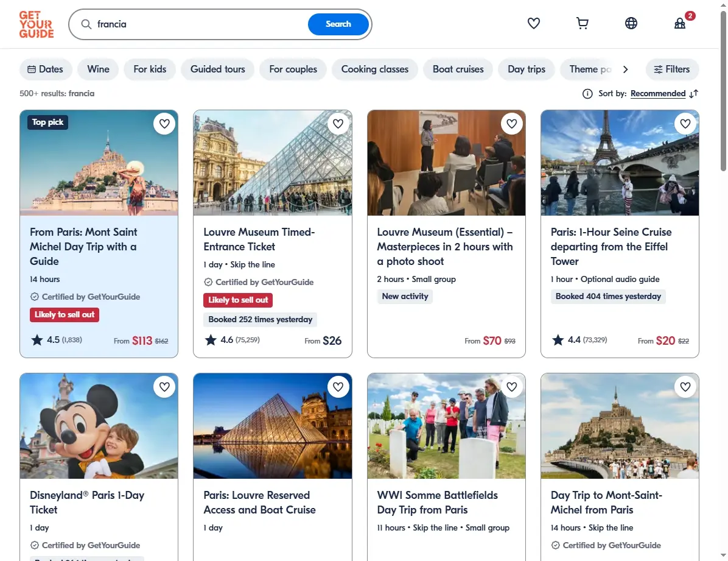
Task: Open Louvre Museum (Essential) Masterpieces title
Action: coord(445,246)
